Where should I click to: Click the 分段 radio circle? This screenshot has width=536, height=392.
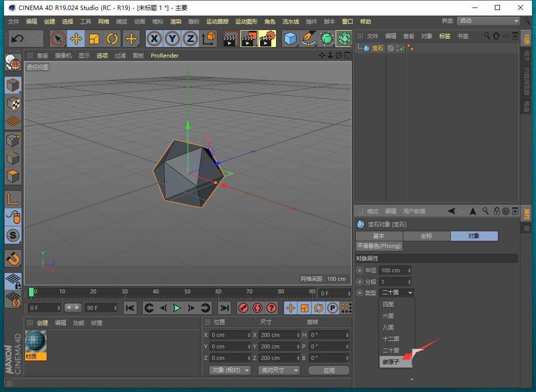coord(360,282)
